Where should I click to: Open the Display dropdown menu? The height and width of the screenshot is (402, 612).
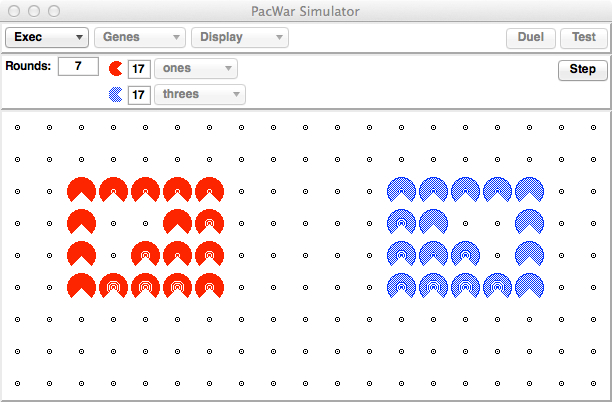click(240, 38)
